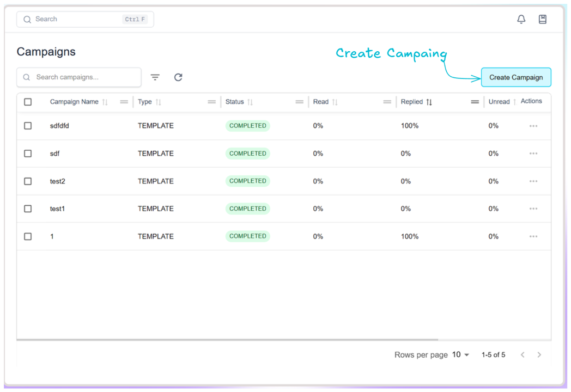
Task: Expand Rows per page dropdown
Action: click(460, 355)
